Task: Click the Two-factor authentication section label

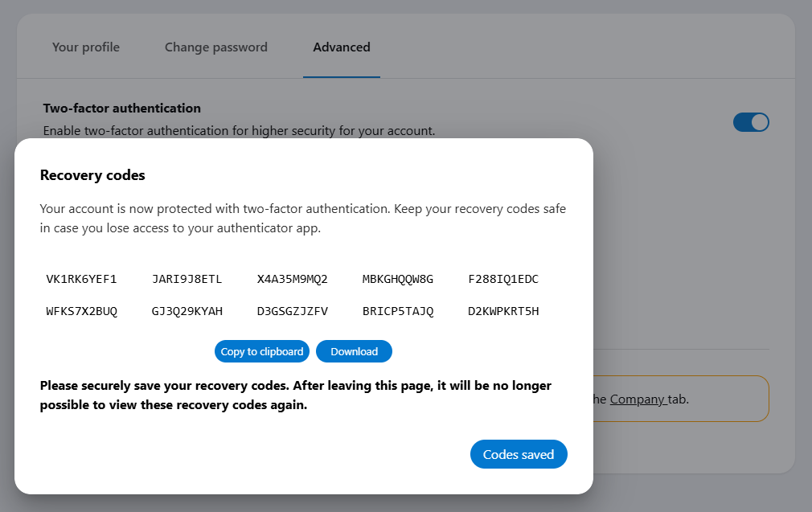Action: click(121, 108)
